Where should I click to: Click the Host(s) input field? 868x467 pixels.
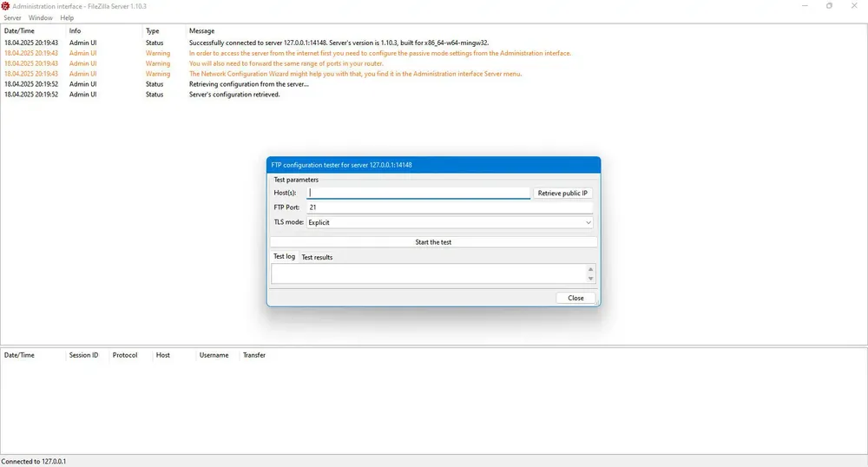point(418,193)
